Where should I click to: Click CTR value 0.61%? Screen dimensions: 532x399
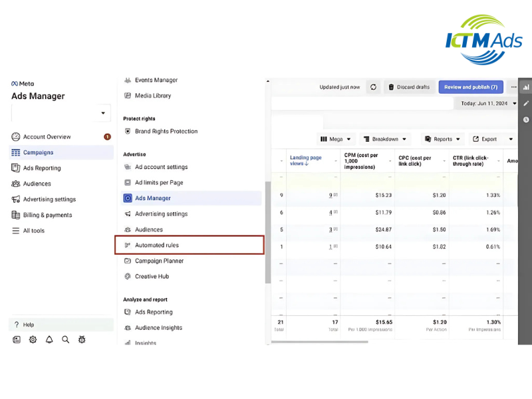click(x=493, y=247)
